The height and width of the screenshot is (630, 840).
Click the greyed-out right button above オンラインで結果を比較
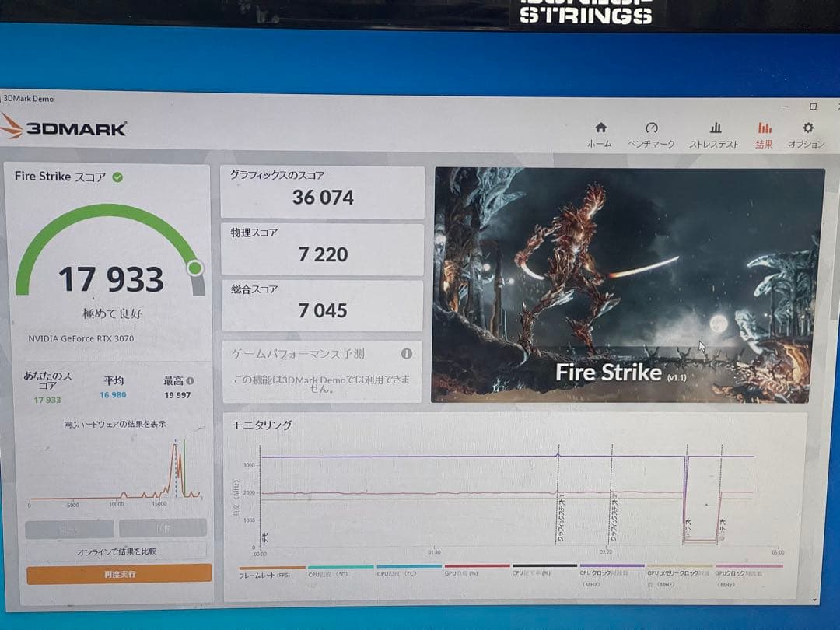(163, 527)
